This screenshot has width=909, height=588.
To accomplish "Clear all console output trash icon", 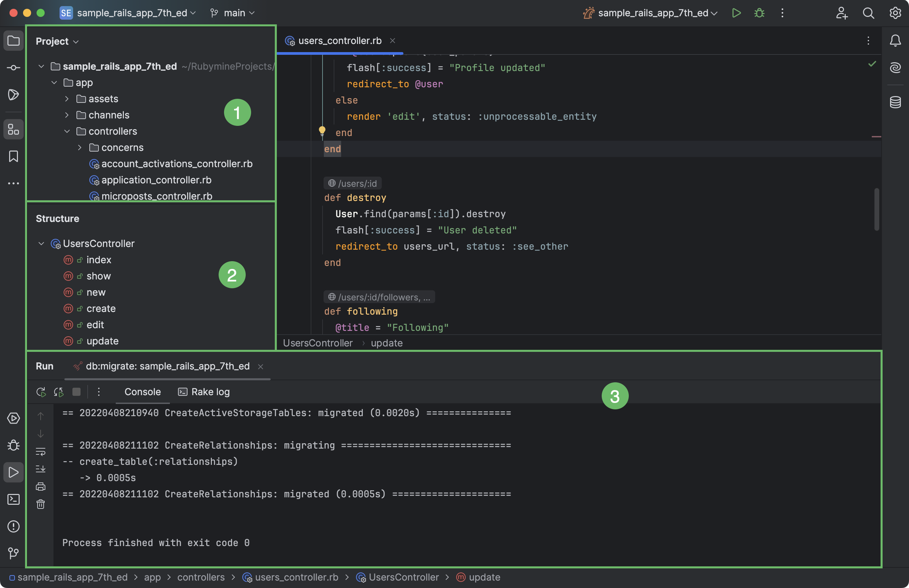I will [41, 504].
